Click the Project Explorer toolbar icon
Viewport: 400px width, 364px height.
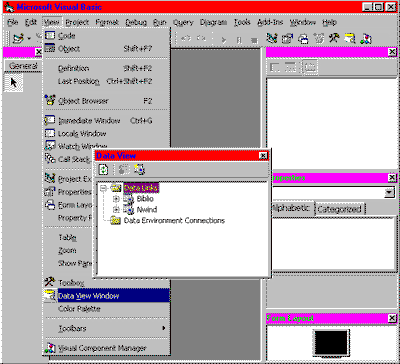[x=272, y=38]
